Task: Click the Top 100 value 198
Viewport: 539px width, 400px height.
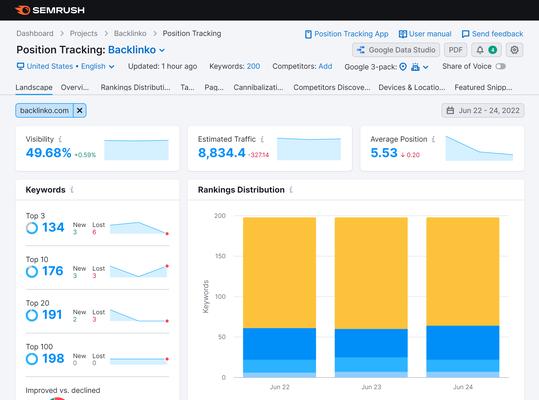Action: 53,359
